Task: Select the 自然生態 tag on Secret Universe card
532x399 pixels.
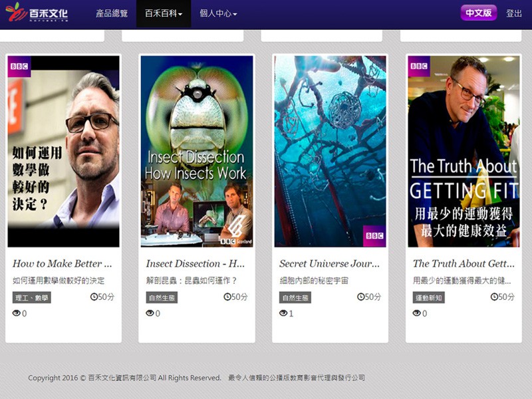Action: (x=295, y=297)
